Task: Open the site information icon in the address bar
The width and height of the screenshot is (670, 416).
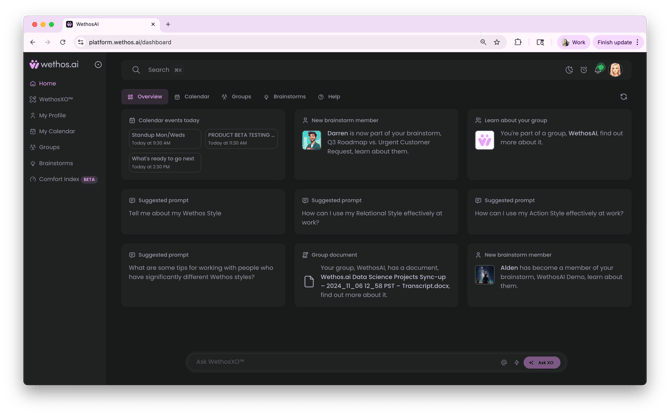Action: click(81, 42)
